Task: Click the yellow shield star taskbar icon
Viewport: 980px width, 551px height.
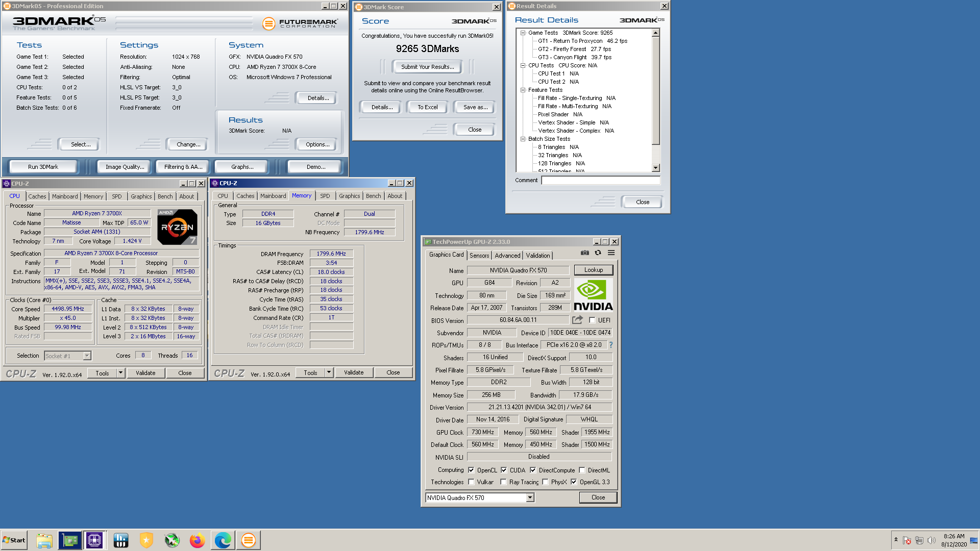Action: point(146,540)
